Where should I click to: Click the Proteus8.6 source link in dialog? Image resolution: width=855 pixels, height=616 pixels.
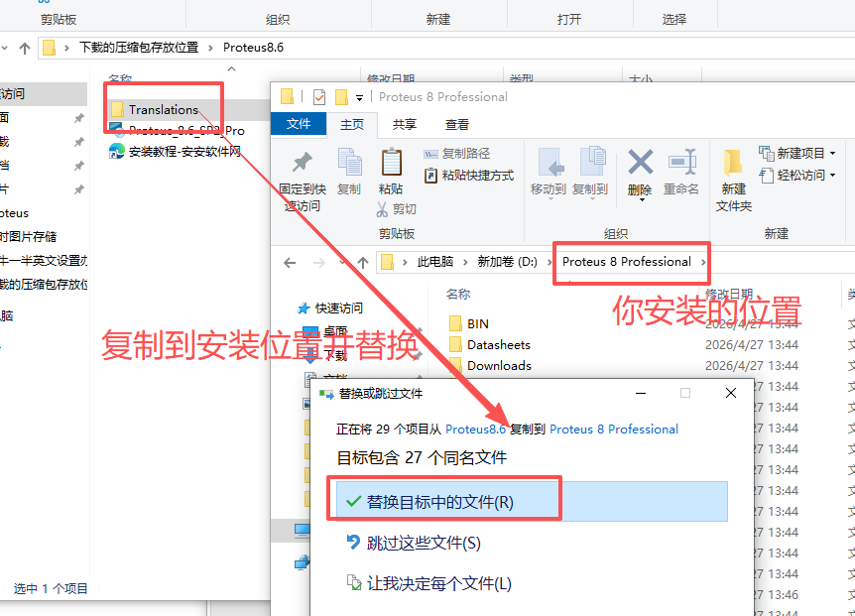click(x=475, y=430)
